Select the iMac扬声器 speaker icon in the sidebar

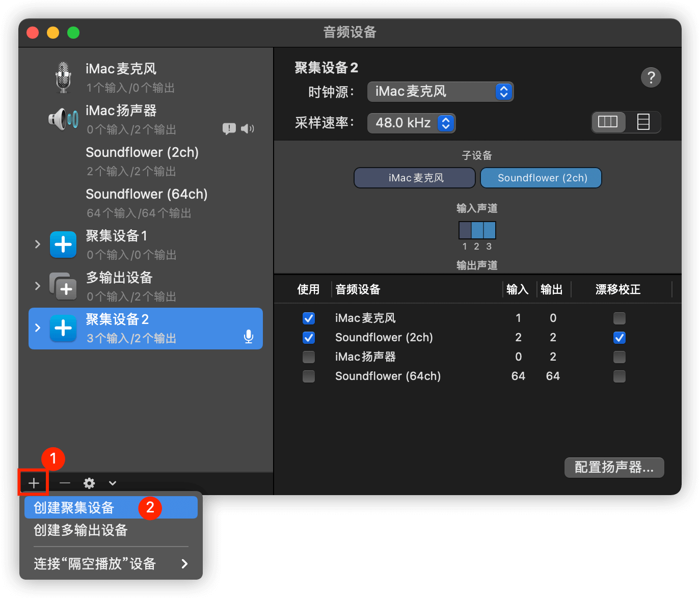[63, 119]
